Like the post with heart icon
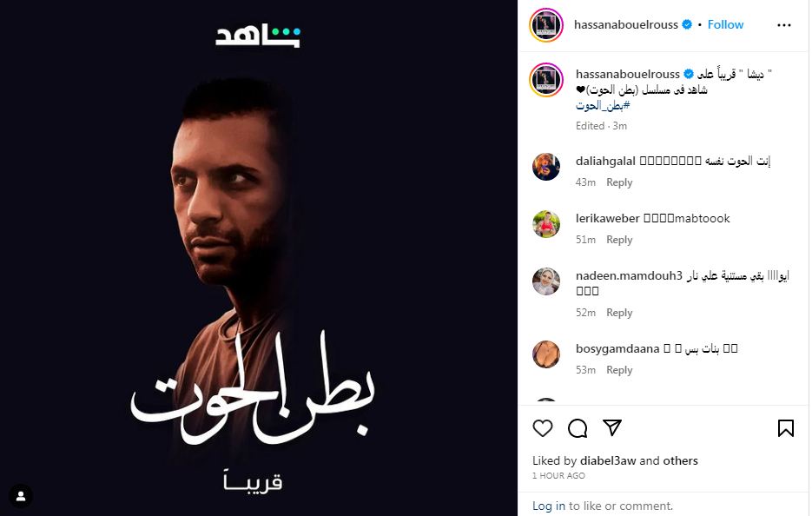 542,428
